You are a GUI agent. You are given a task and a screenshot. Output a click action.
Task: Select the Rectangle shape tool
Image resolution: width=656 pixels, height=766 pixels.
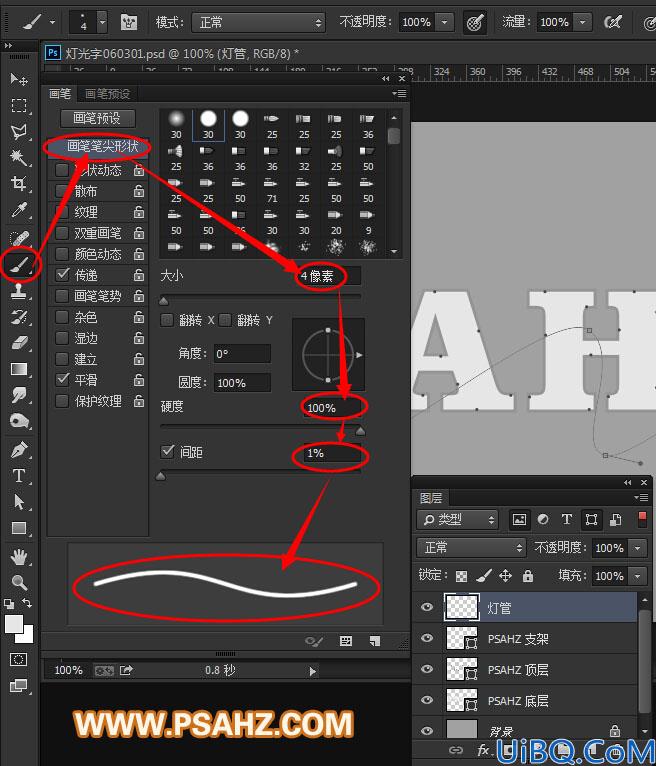(x=19, y=528)
